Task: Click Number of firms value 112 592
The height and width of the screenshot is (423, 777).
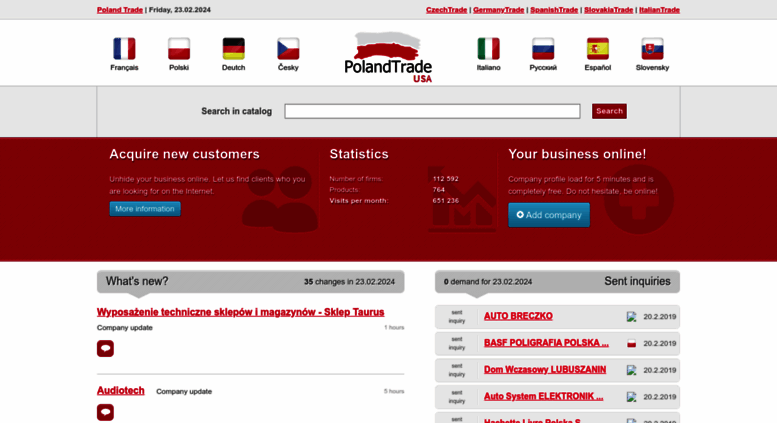Action: pos(445,179)
